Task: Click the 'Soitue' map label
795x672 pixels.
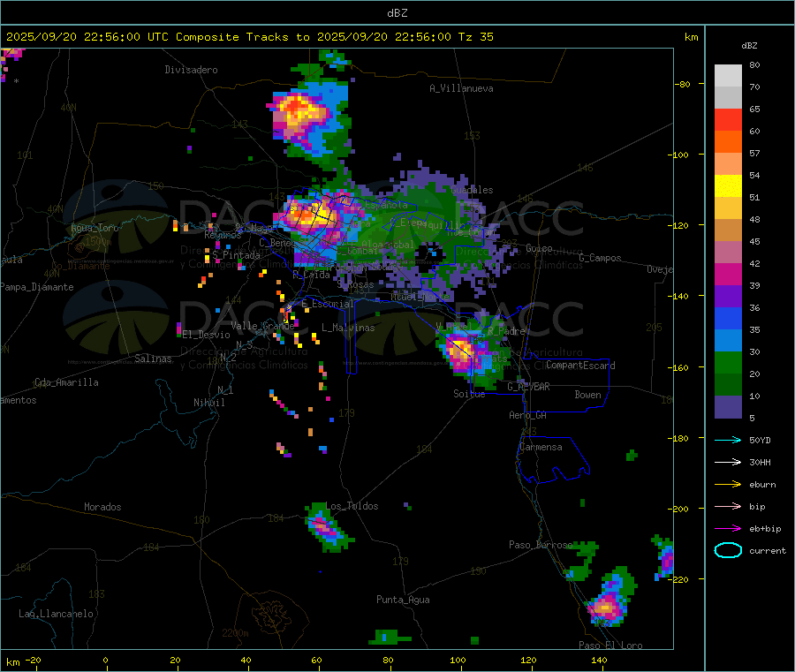Action: [x=469, y=394]
